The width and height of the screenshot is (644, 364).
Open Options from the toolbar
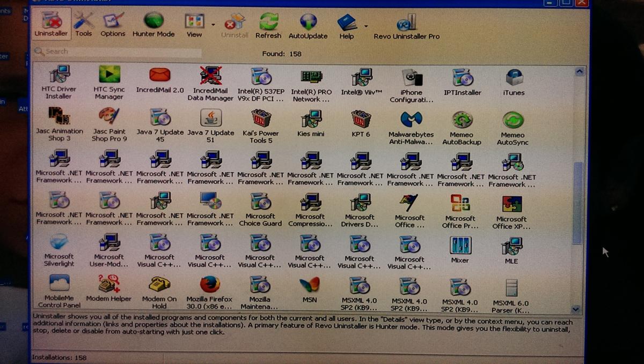pos(113,25)
